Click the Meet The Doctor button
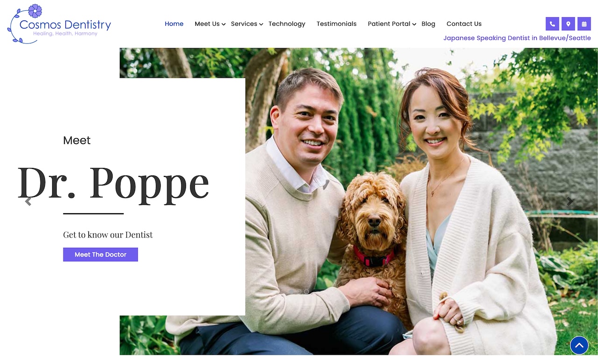The width and height of the screenshot is (598, 364). (100, 254)
